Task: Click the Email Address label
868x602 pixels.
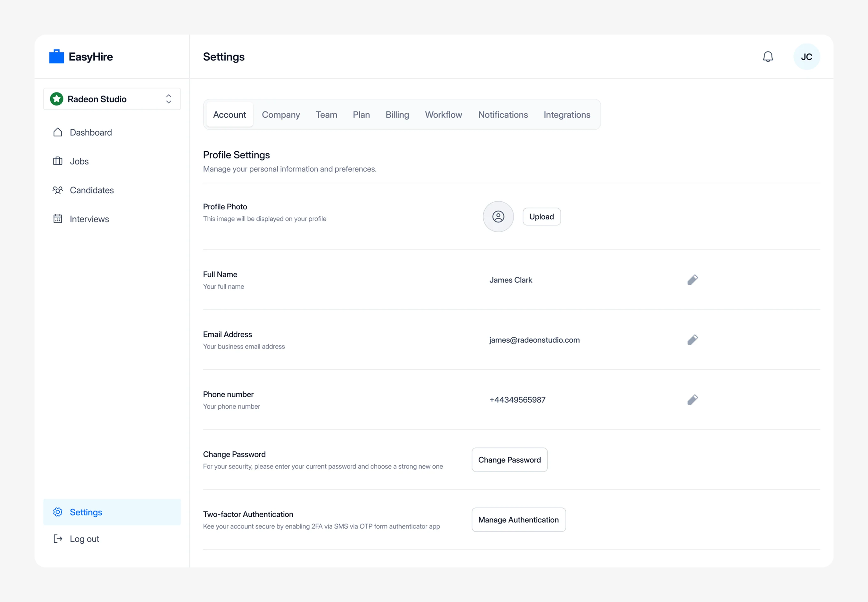Action: [228, 334]
